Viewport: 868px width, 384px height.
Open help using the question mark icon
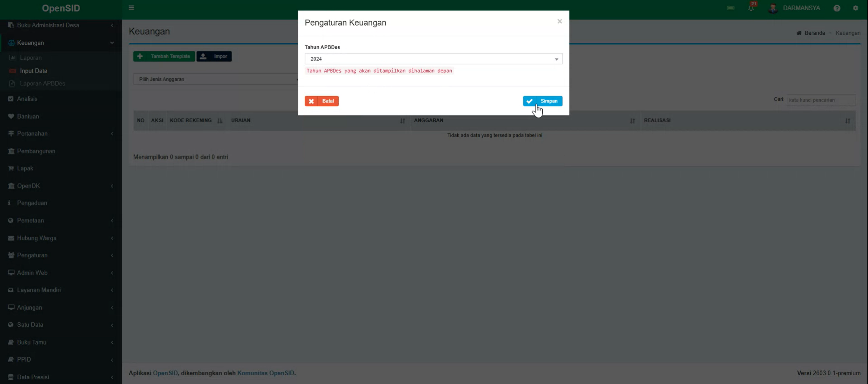[837, 8]
